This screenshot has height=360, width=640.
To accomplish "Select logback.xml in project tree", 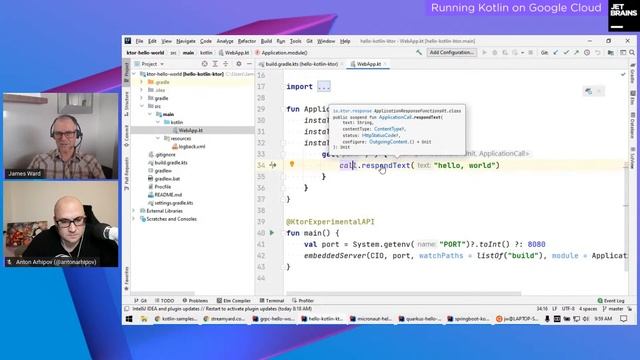I will (x=192, y=147).
